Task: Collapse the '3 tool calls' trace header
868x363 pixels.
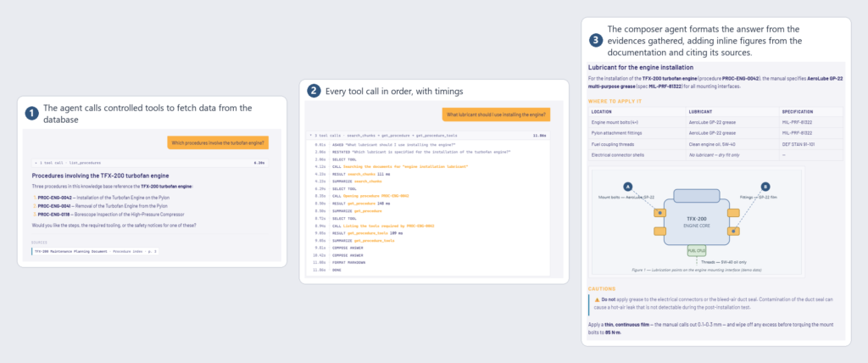Action: coord(427,135)
